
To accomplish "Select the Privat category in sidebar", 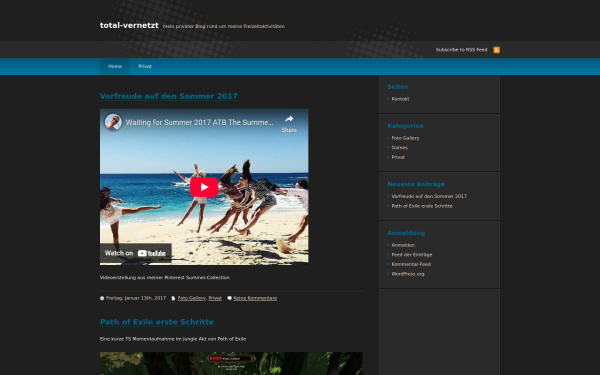I will click(x=398, y=157).
